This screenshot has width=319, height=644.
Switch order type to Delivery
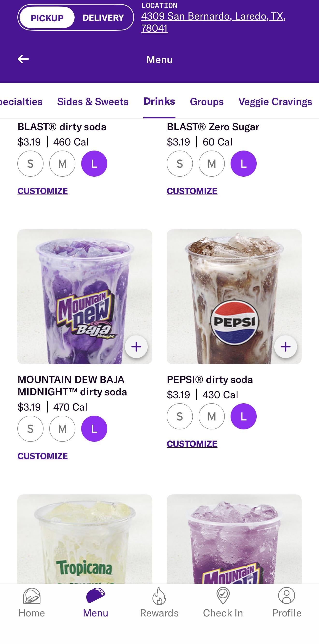(103, 18)
